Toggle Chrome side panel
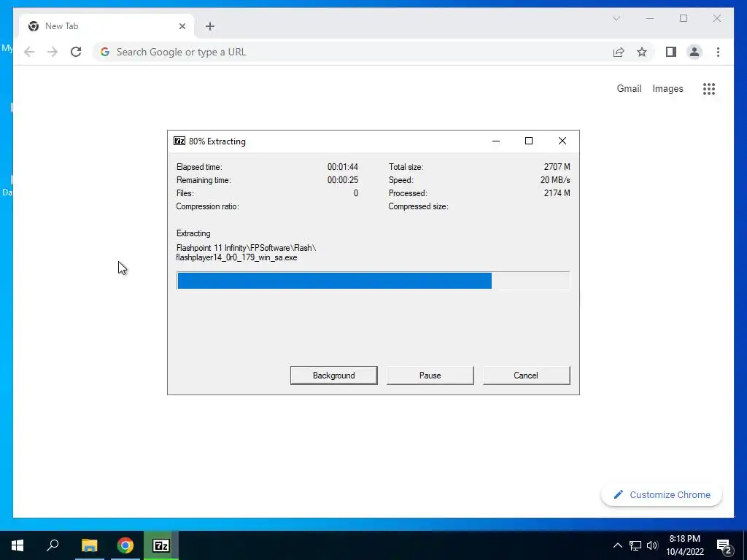Viewport: 747px width, 560px height. pos(671,52)
